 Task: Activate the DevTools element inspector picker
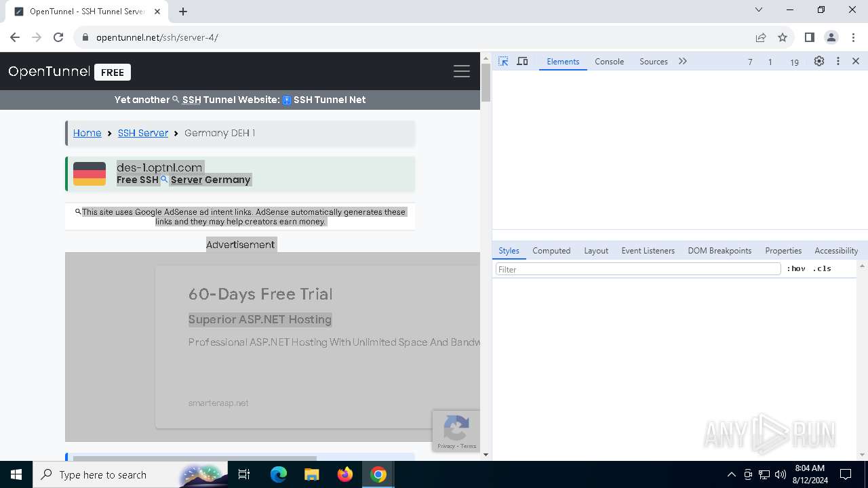coord(503,61)
